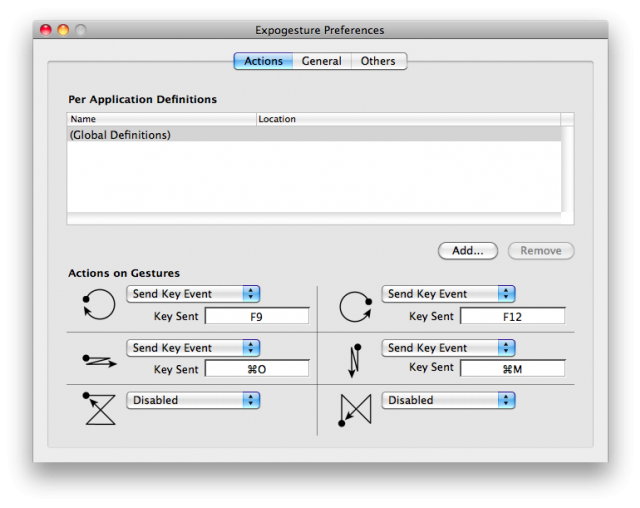This screenshot has height=508, width=640.
Task: Click the Remove button
Action: pyautogui.click(x=541, y=251)
